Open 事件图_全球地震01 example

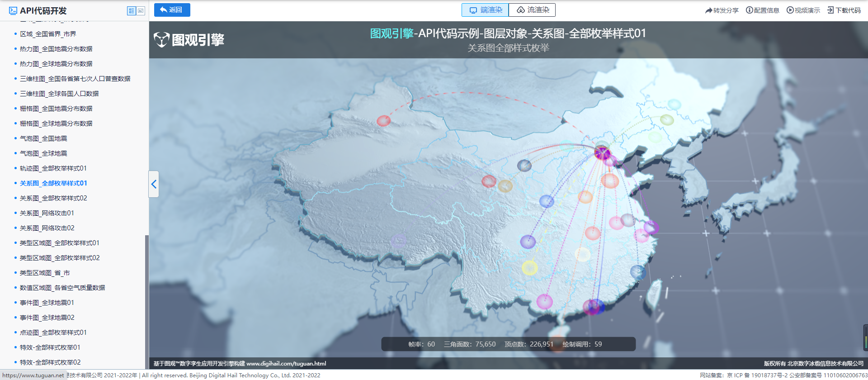coord(47,303)
